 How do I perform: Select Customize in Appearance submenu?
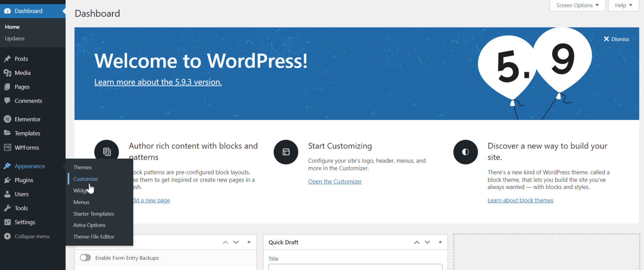(86, 179)
